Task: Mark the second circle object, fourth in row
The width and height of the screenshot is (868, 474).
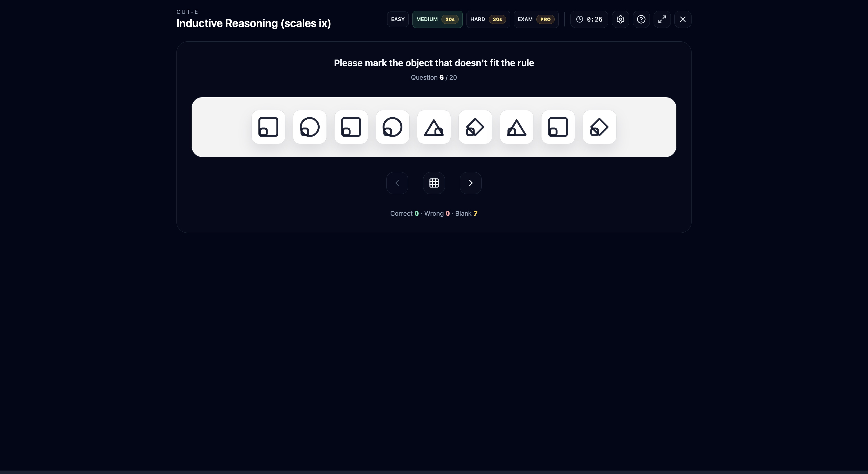Action: click(393, 127)
